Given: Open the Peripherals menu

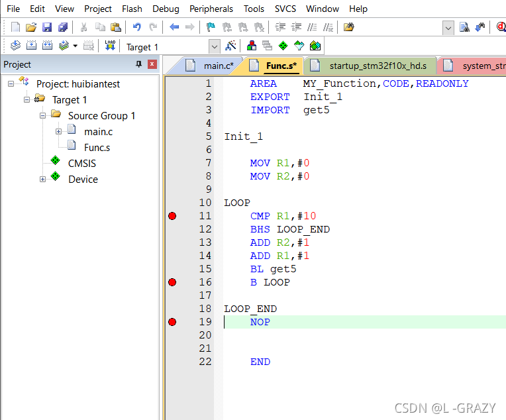Looking at the screenshot, I should [x=211, y=9].
